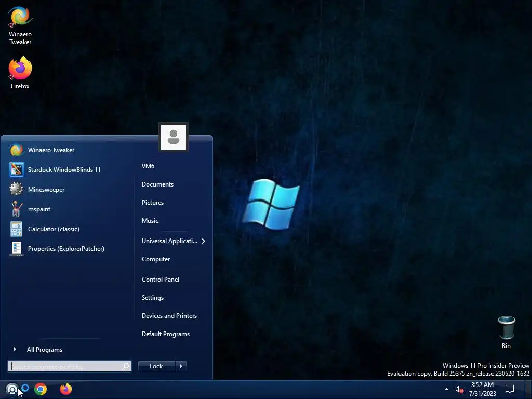Select mspaint entry text

(39, 209)
